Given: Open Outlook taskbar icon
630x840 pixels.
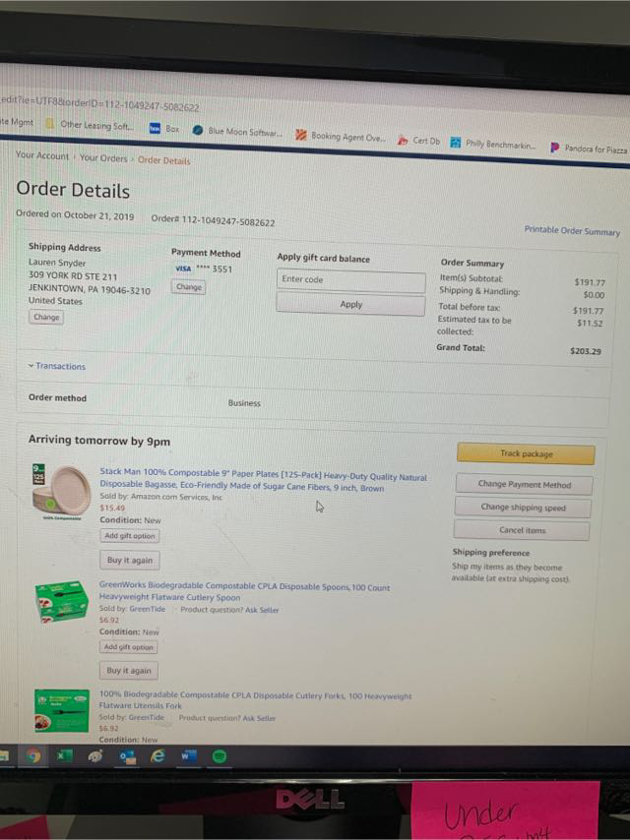Looking at the screenshot, I should 127,756.
